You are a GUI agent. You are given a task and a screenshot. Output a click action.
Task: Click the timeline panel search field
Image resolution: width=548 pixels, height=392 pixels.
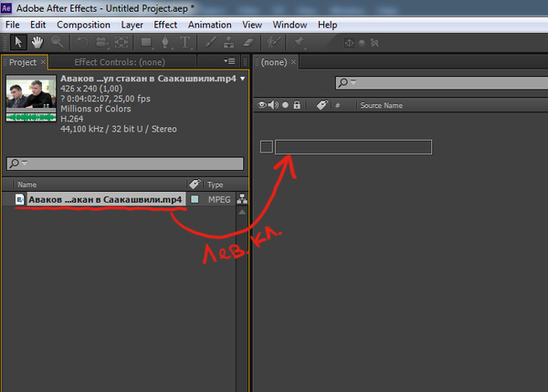pyautogui.click(x=442, y=83)
